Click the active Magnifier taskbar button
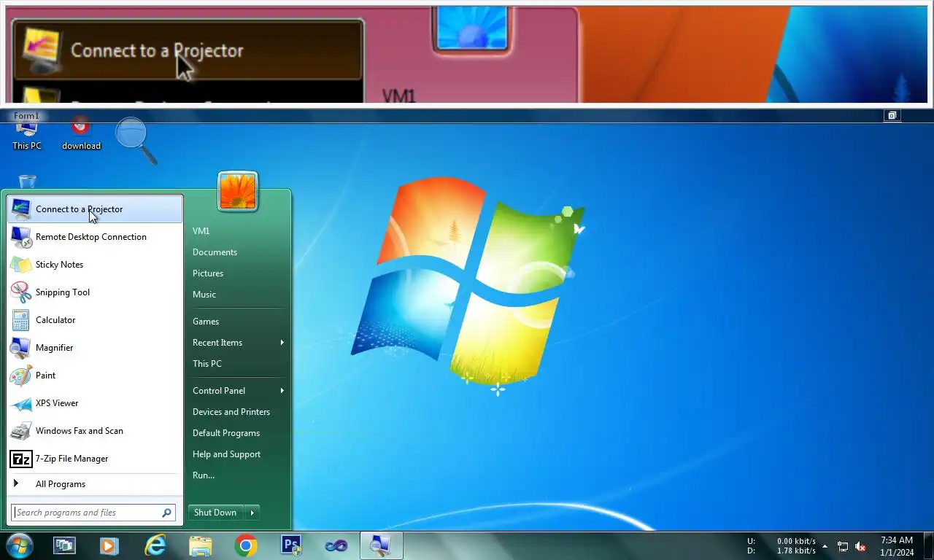The width and height of the screenshot is (934, 560). (x=381, y=545)
